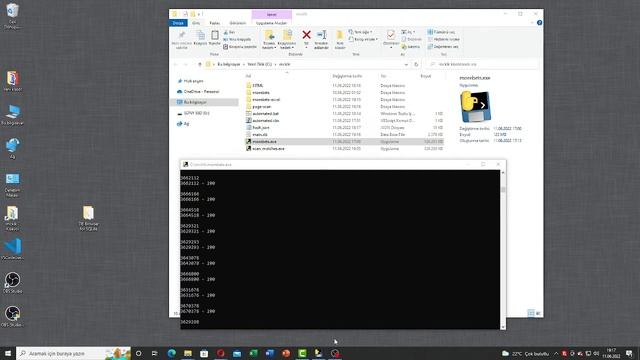Image resolution: width=640 pixels, height=360 pixels.
Task: Click the Düzenle item in the ribbon
Action: click(411, 39)
